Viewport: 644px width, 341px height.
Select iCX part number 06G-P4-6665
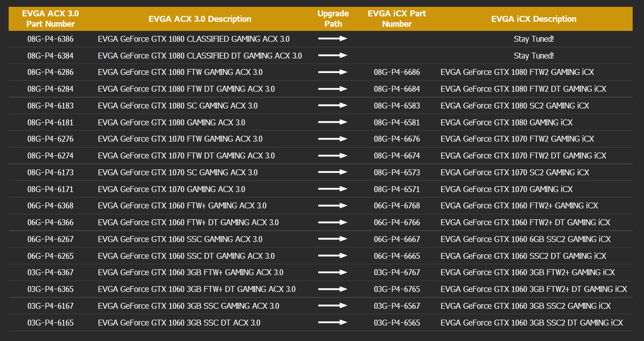397,256
